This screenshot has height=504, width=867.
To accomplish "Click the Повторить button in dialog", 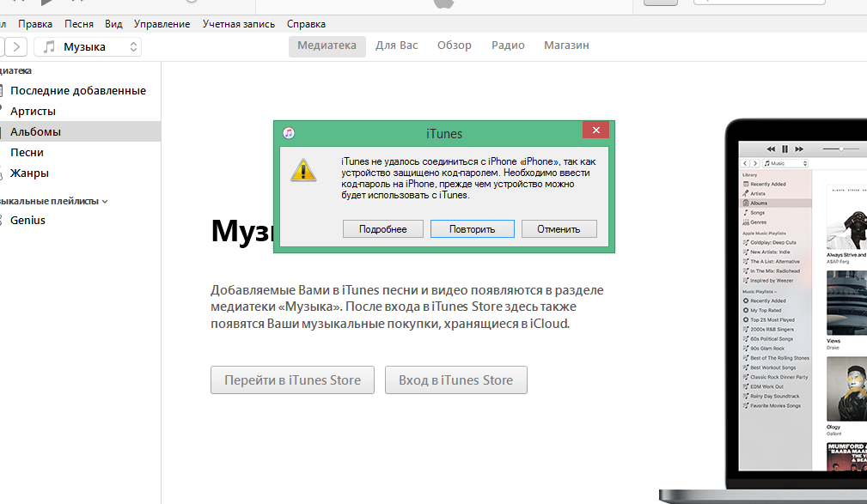I will coord(473,228).
